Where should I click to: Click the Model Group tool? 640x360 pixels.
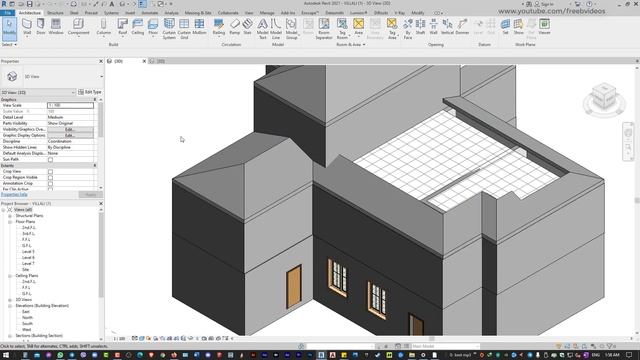291,29
